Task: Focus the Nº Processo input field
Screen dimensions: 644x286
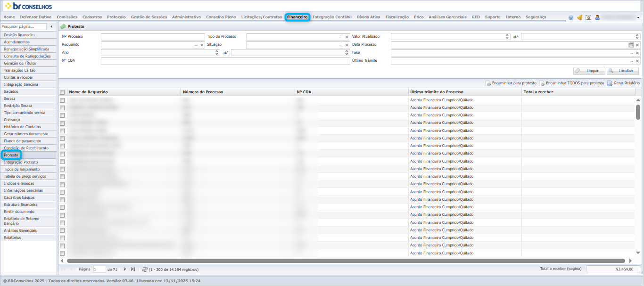Action: pos(153,37)
